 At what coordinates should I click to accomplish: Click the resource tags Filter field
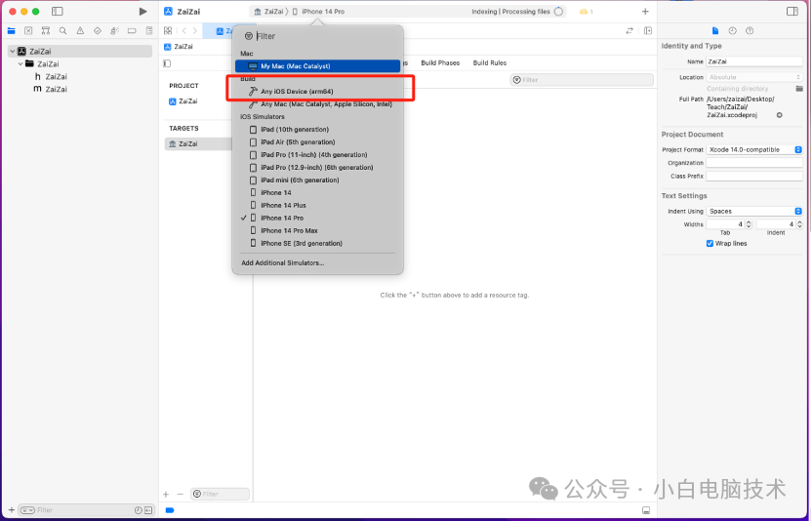pos(582,80)
